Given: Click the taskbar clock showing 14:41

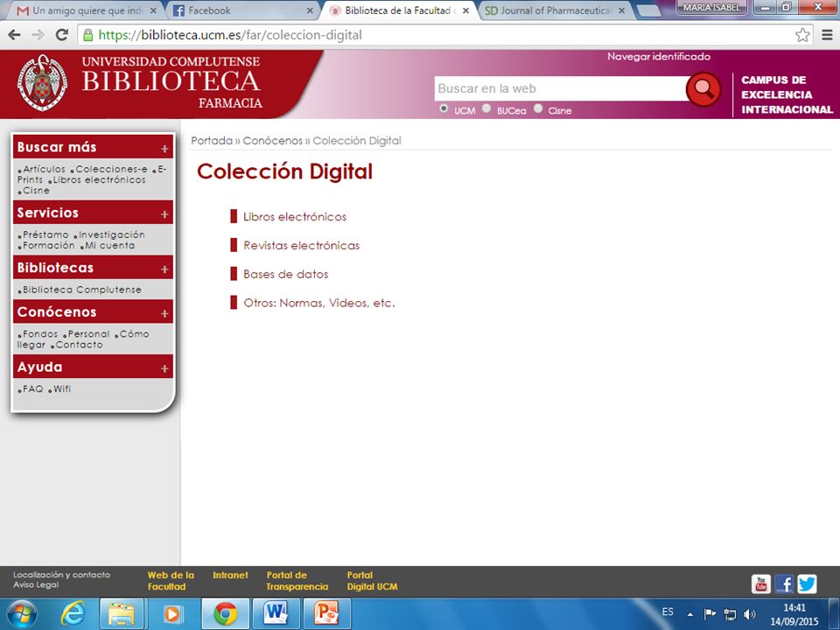Looking at the screenshot, I should point(794,614).
